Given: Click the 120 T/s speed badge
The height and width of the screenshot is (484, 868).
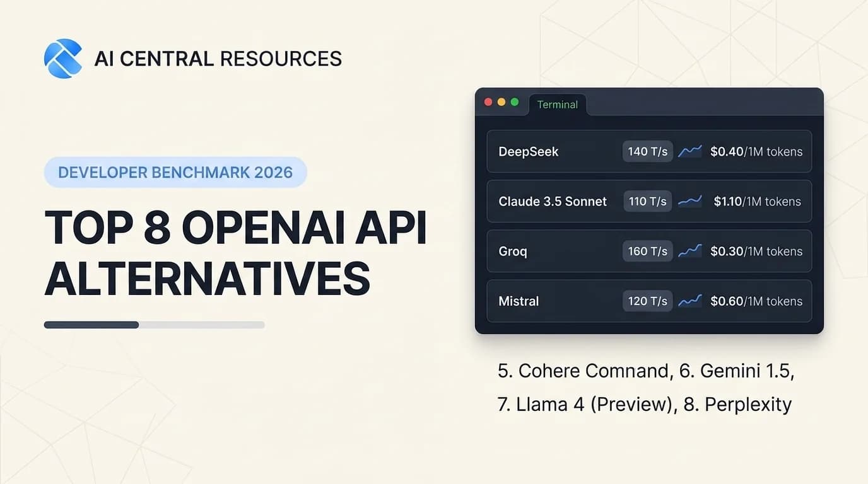Looking at the screenshot, I should (648, 301).
